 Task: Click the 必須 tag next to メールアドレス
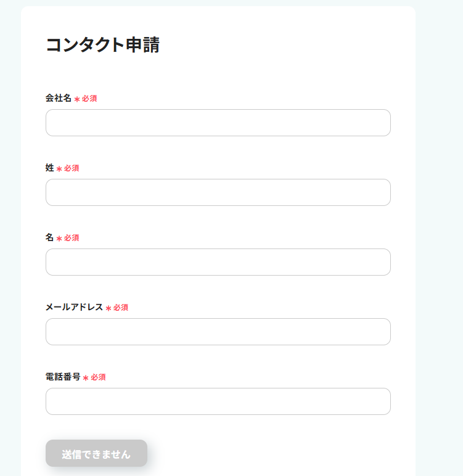pyautogui.click(x=121, y=308)
